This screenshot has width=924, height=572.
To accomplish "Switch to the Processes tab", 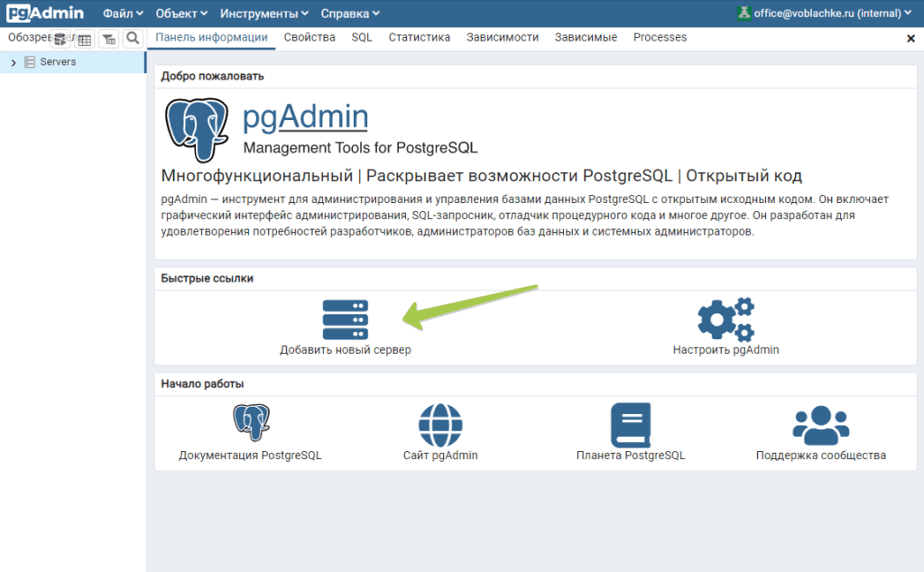I will click(660, 37).
